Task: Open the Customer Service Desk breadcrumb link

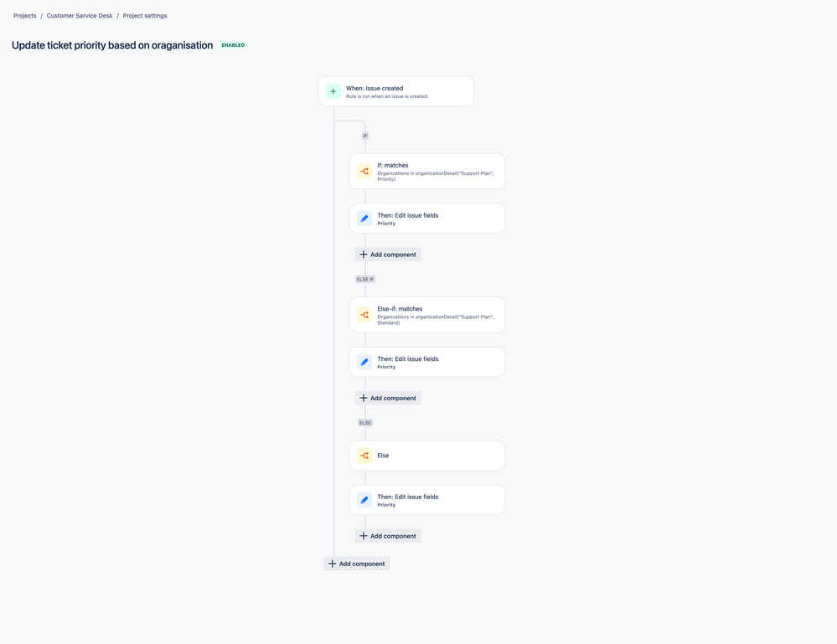Action: [79, 15]
